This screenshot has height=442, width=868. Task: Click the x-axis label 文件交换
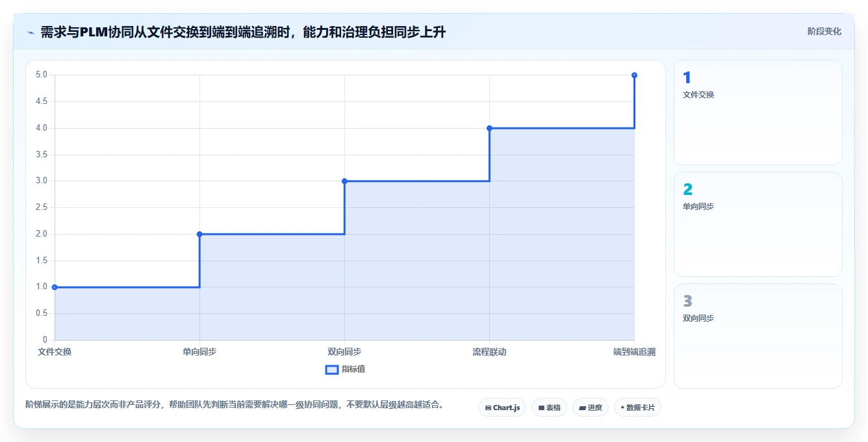click(55, 352)
